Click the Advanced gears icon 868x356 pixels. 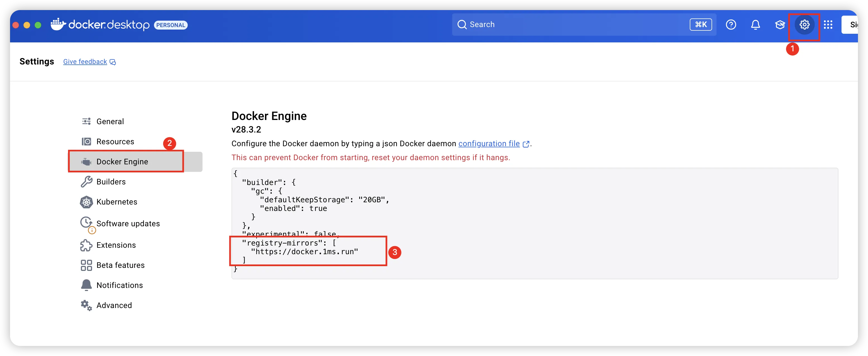click(86, 306)
